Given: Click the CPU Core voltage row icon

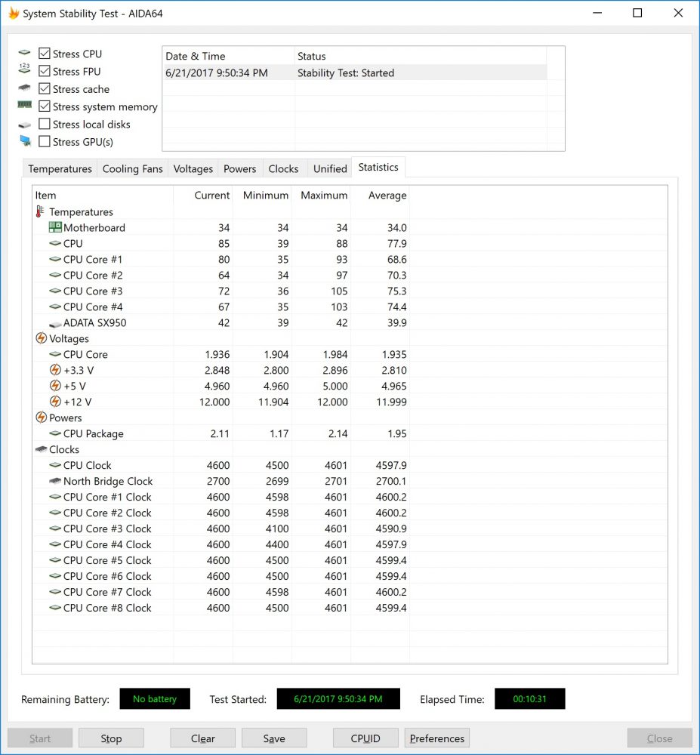Looking at the screenshot, I should pos(55,354).
